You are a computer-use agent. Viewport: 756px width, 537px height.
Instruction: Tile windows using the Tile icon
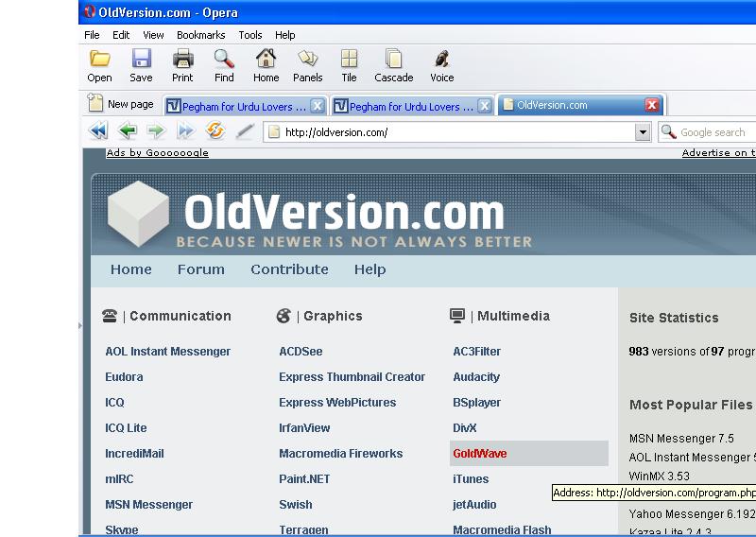click(x=349, y=60)
